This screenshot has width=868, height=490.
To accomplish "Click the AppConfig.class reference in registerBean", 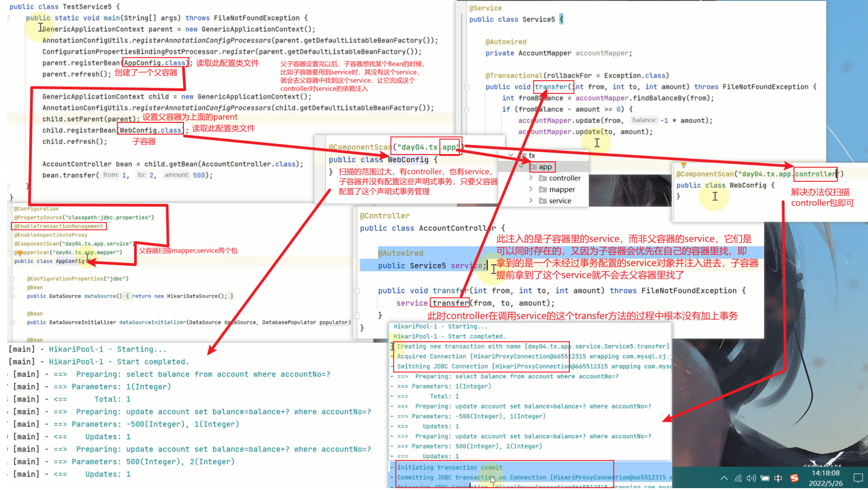I will point(155,63).
